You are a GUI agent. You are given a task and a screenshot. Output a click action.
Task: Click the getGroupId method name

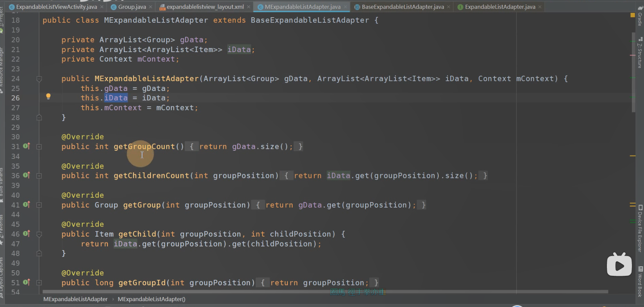[142, 283]
